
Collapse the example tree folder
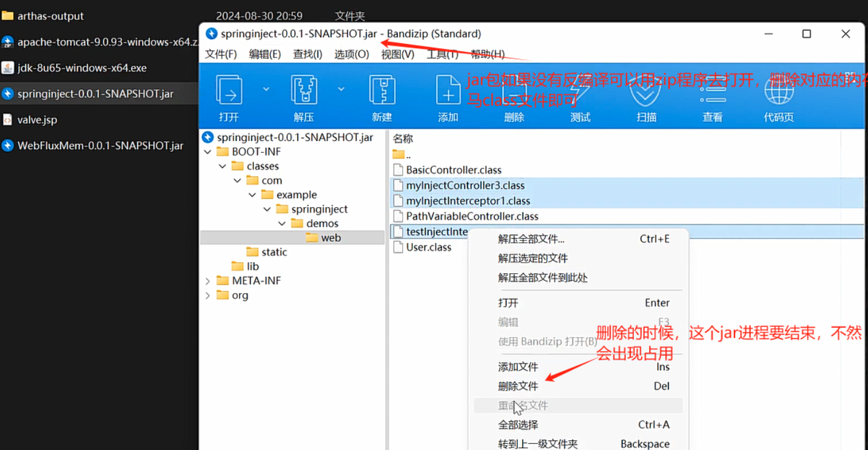(x=252, y=195)
